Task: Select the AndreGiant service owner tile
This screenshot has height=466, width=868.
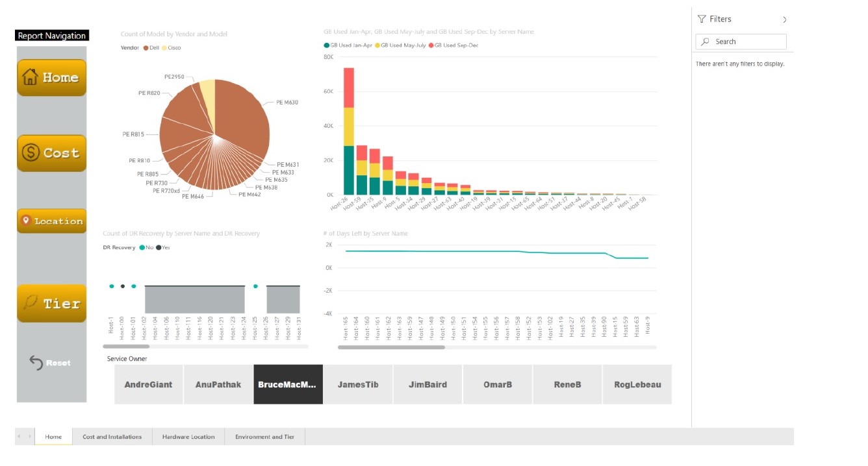Action: (149, 384)
